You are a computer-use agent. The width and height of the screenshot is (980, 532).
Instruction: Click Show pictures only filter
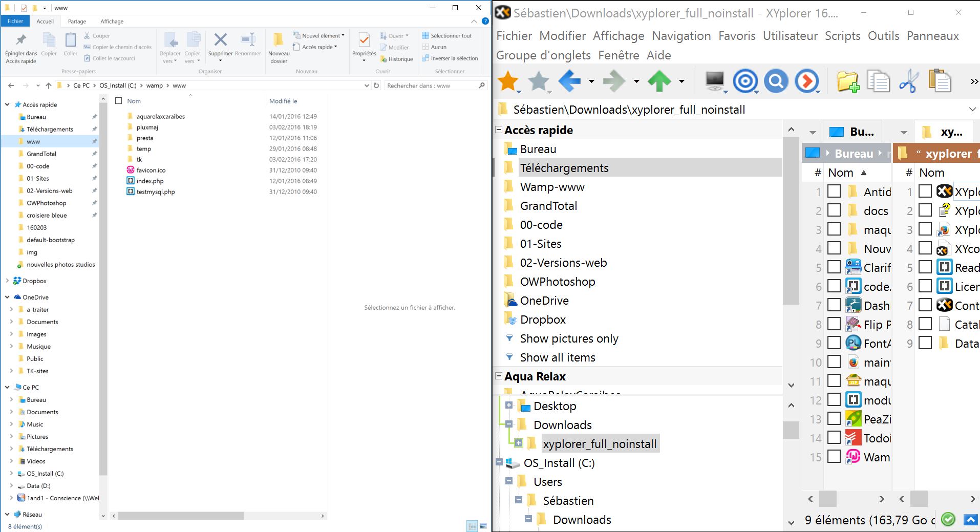(x=569, y=338)
